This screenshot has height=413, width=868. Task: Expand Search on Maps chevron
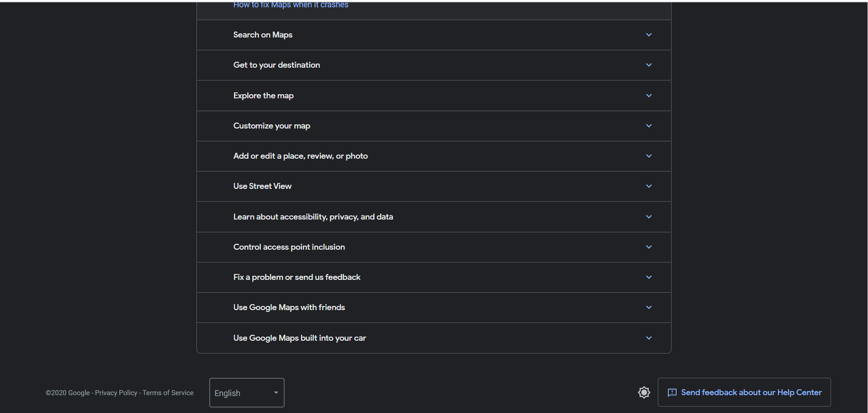coord(649,35)
